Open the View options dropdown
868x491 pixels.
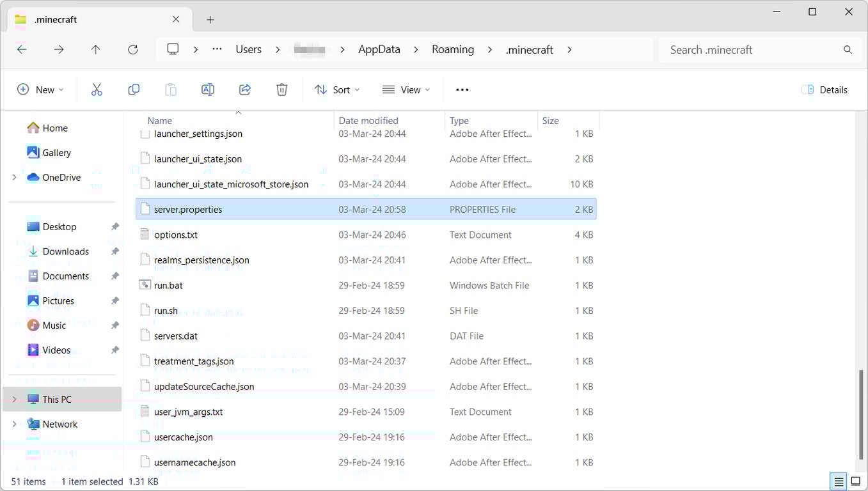pyautogui.click(x=406, y=90)
